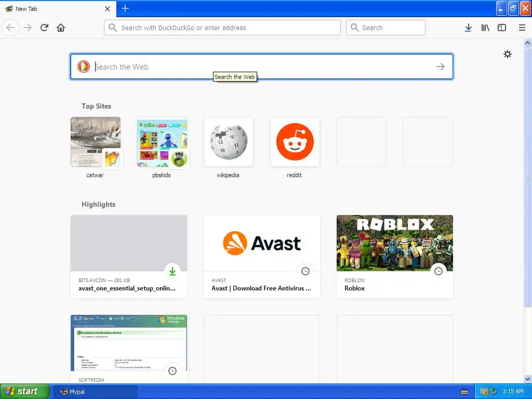The height and width of the screenshot is (399, 532).
Task: Click the vertical scrollbar thumb
Action: [x=528, y=177]
